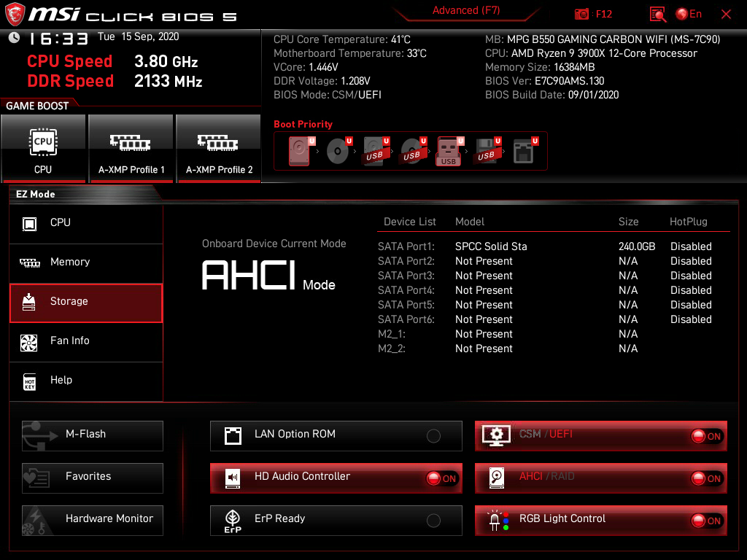Click the BIOS Ver E7C90AMS.130 text
The height and width of the screenshot is (560, 747).
[544, 81]
